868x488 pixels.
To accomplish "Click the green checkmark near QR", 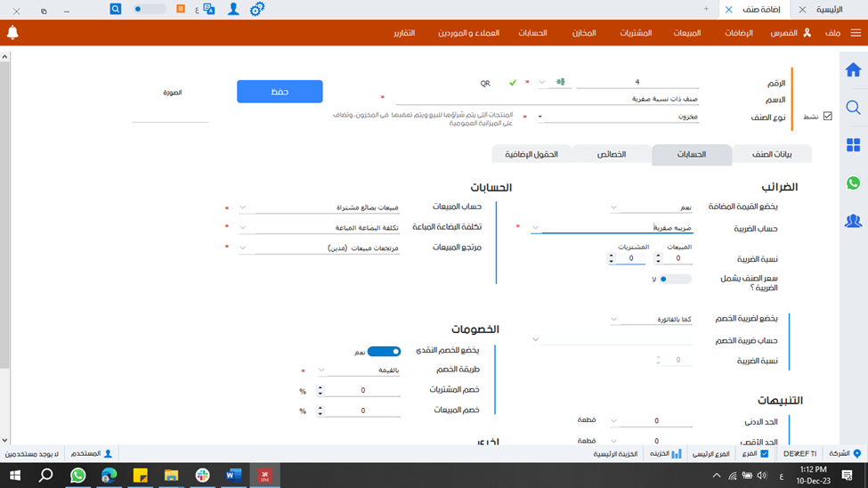I will coord(513,83).
